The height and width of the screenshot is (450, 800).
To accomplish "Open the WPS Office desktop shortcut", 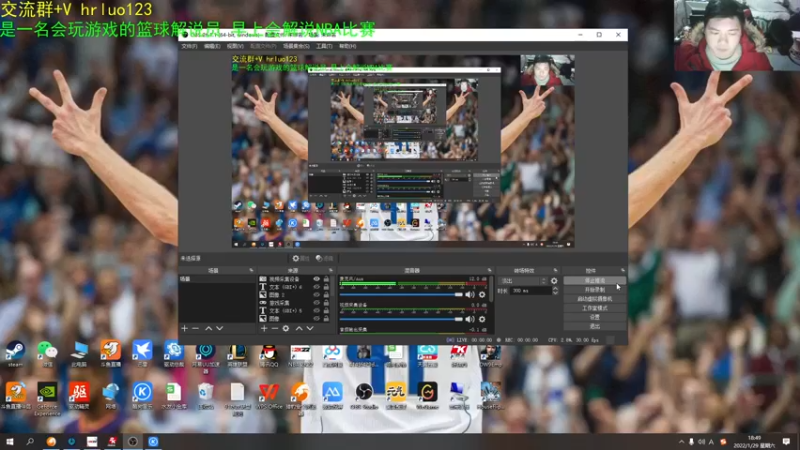I will (x=269, y=396).
